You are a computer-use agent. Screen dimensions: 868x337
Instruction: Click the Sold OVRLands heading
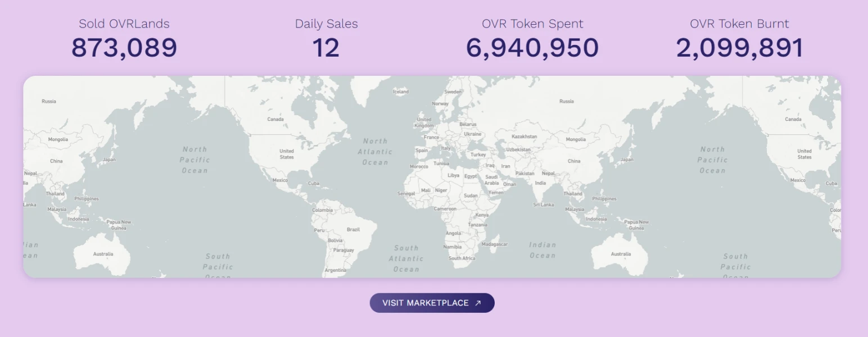(124, 24)
